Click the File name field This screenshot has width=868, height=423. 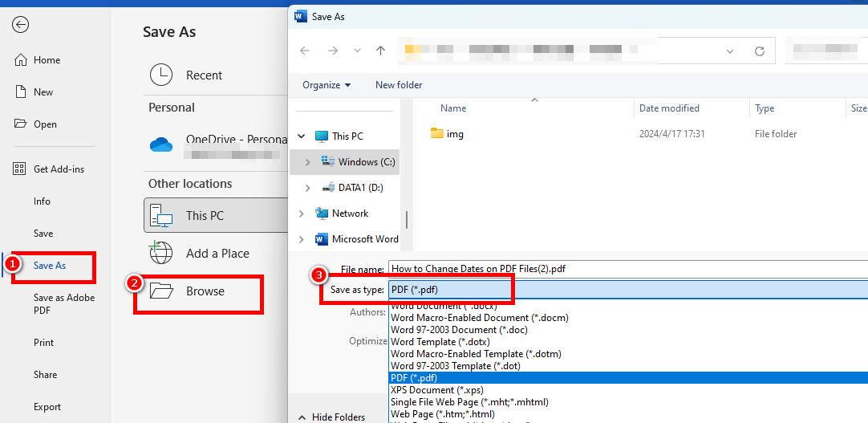click(628, 269)
